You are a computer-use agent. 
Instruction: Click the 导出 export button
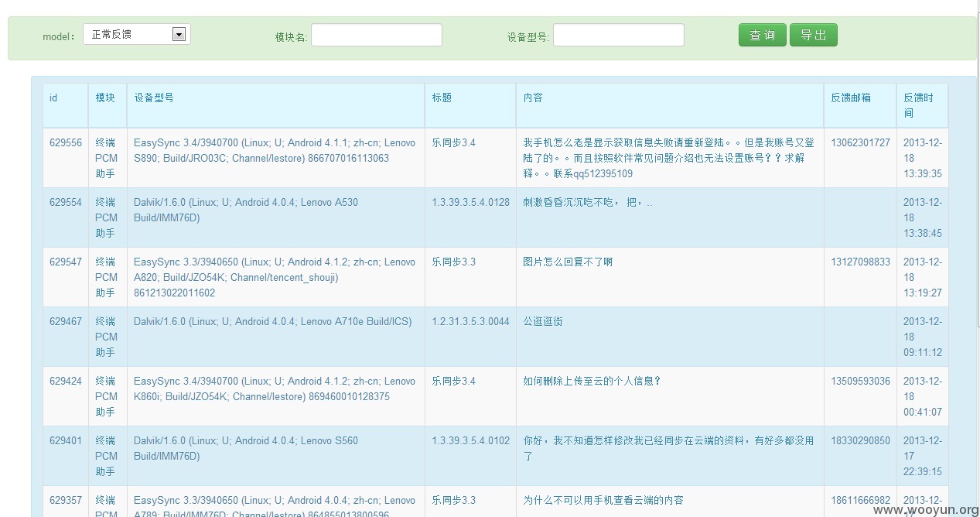[814, 35]
